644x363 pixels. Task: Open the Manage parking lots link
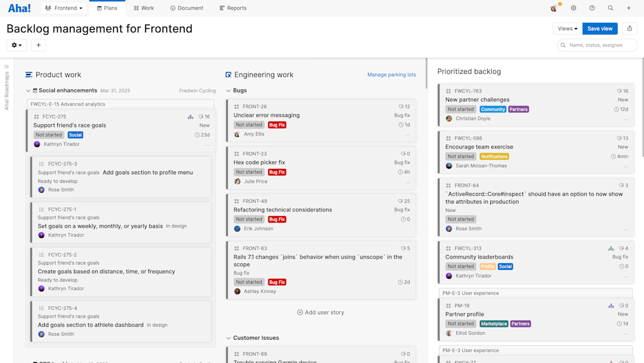click(391, 75)
